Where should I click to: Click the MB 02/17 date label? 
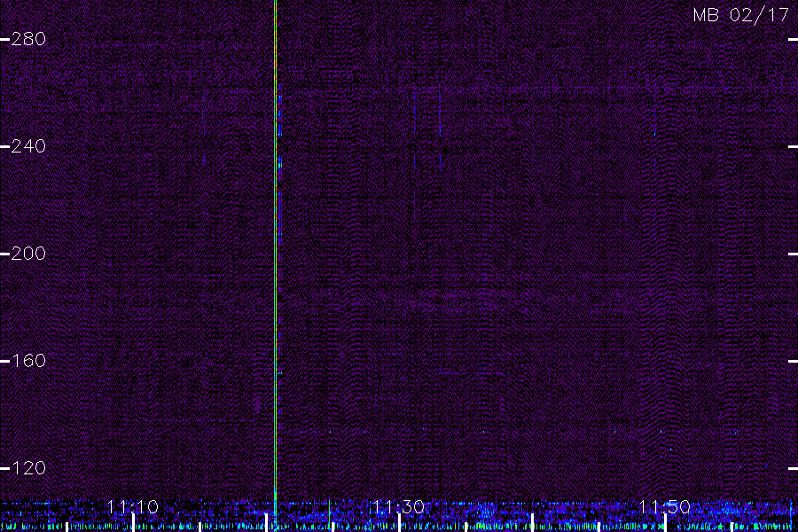click(x=741, y=15)
